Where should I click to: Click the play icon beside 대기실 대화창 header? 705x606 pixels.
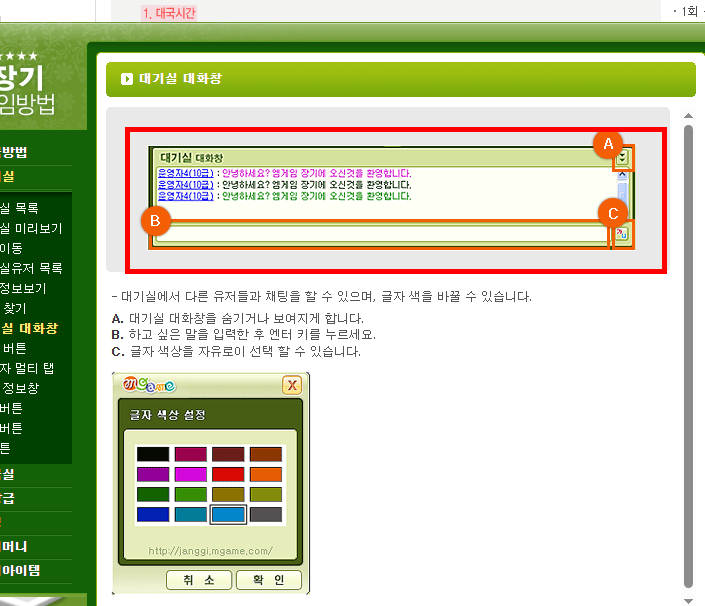(x=127, y=79)
